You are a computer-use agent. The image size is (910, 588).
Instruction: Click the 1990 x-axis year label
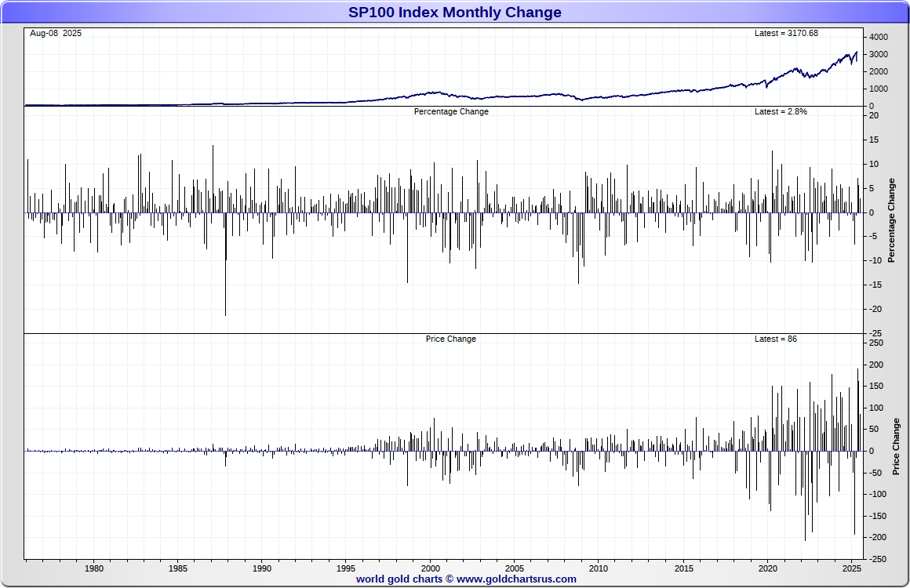coord(262,568)
